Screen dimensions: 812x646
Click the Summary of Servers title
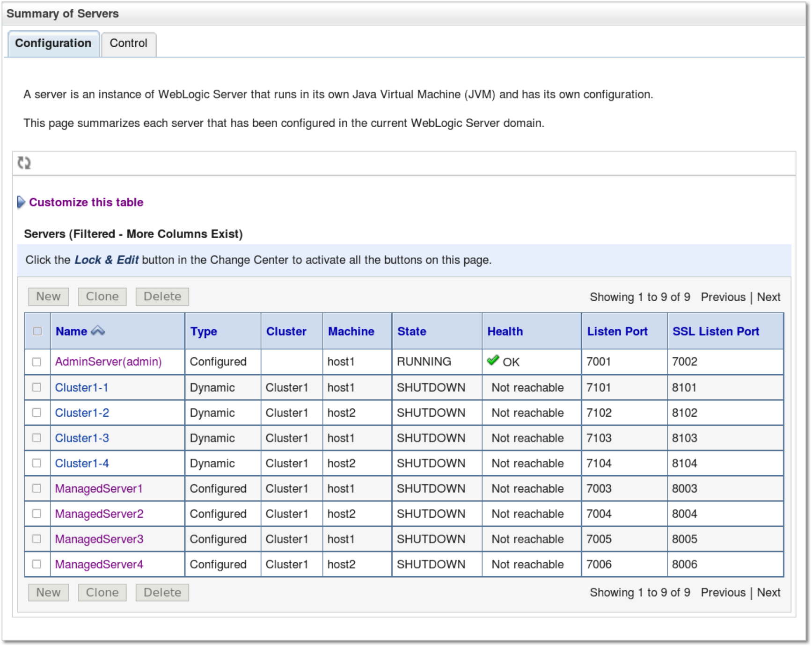click(63, 14)
